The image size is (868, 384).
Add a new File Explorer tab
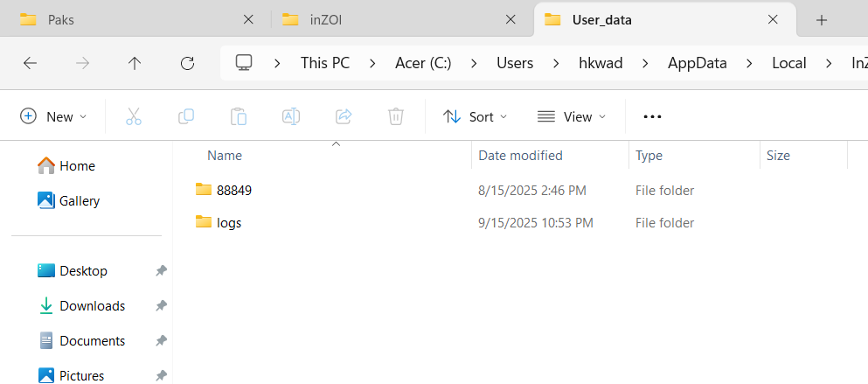pos(822,20)
